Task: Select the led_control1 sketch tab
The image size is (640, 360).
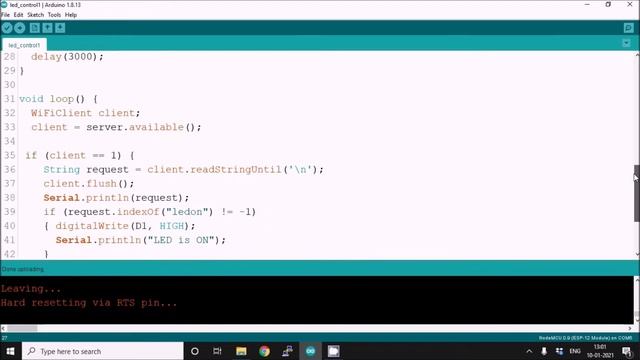Action: pos(24,45)
